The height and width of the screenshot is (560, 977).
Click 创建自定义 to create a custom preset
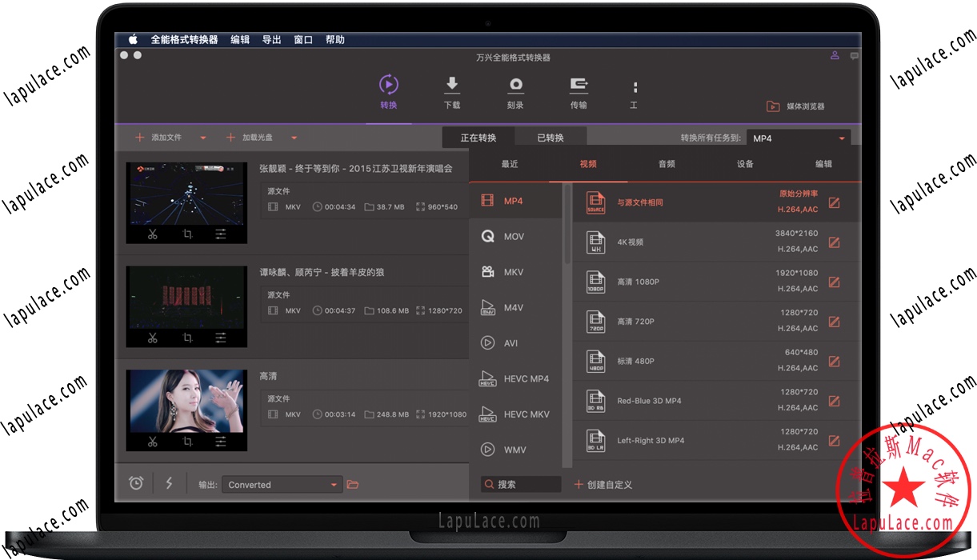tap(605, 484)
